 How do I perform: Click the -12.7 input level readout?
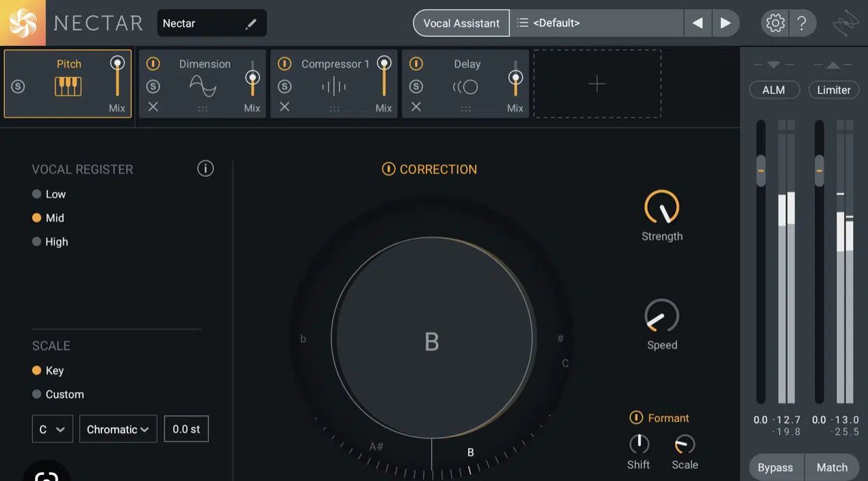pyautogui.click(x=786, y=420)
